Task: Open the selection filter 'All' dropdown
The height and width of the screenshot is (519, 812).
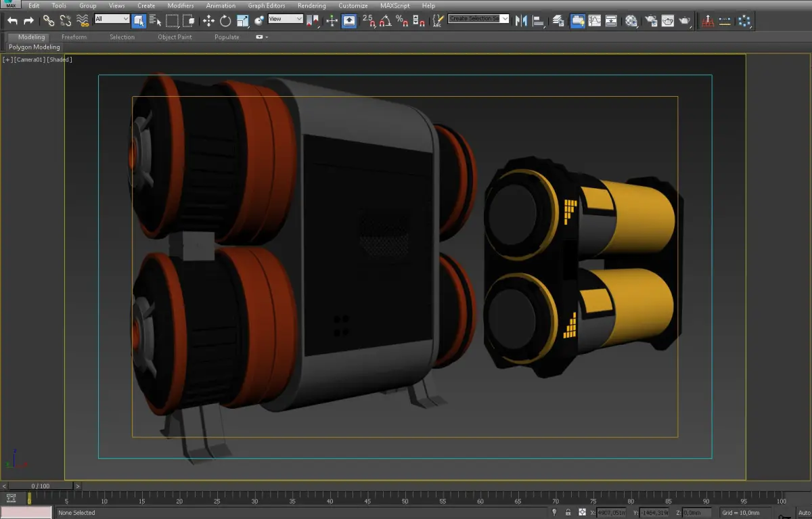Action: tap(112, 19)
